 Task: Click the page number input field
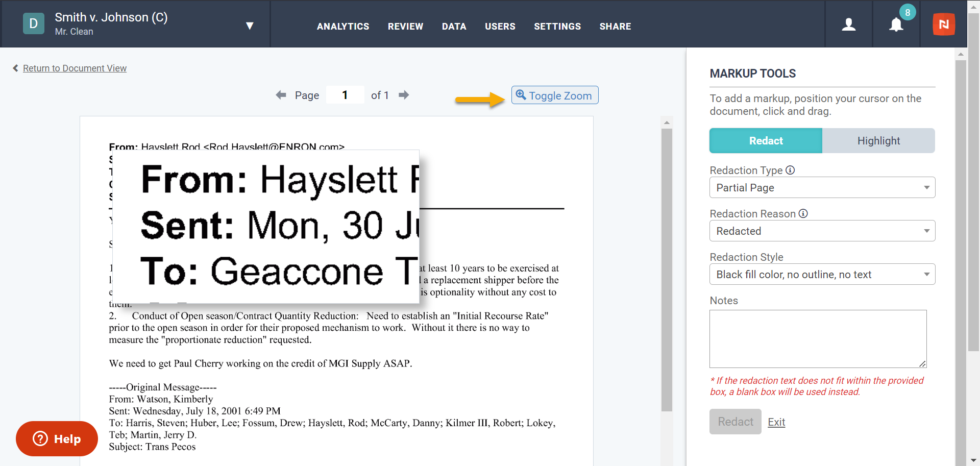point(345,95)
